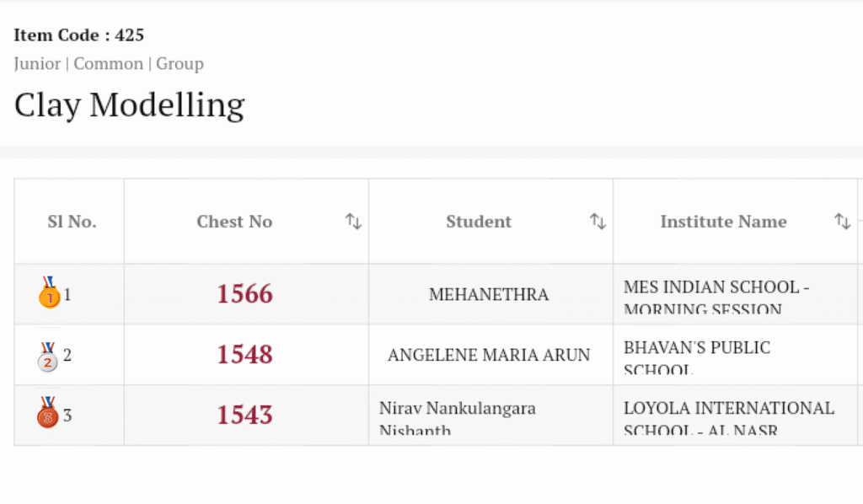The height and width of the screenshot is (504, 863).
Task: Click Loyola International School institute cell
Action: (729, 416)
